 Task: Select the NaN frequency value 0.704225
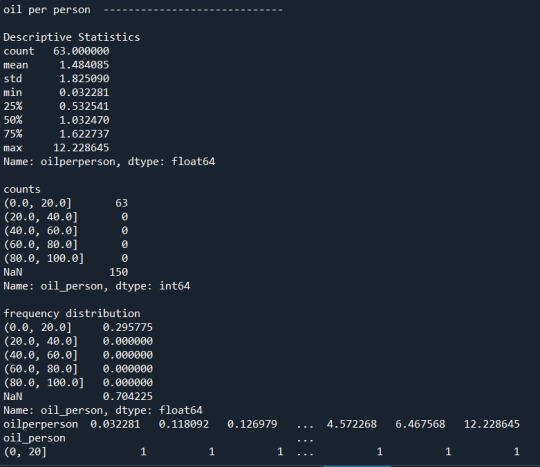tap(128, 396)
